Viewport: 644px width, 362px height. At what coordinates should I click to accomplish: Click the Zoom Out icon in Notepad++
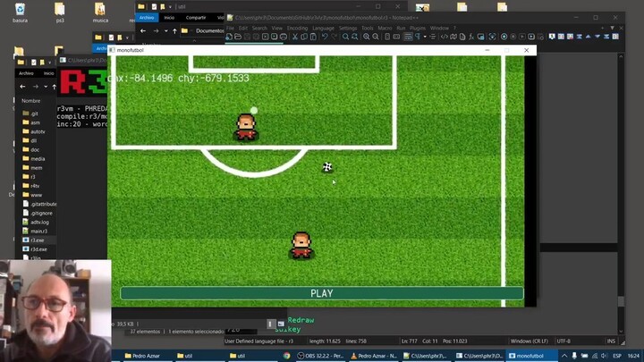coord(376,37)
